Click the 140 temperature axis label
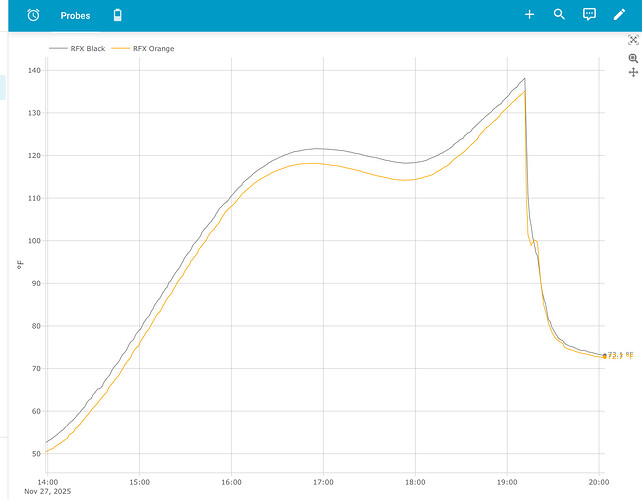642x500 pixels. coord(34,70)
